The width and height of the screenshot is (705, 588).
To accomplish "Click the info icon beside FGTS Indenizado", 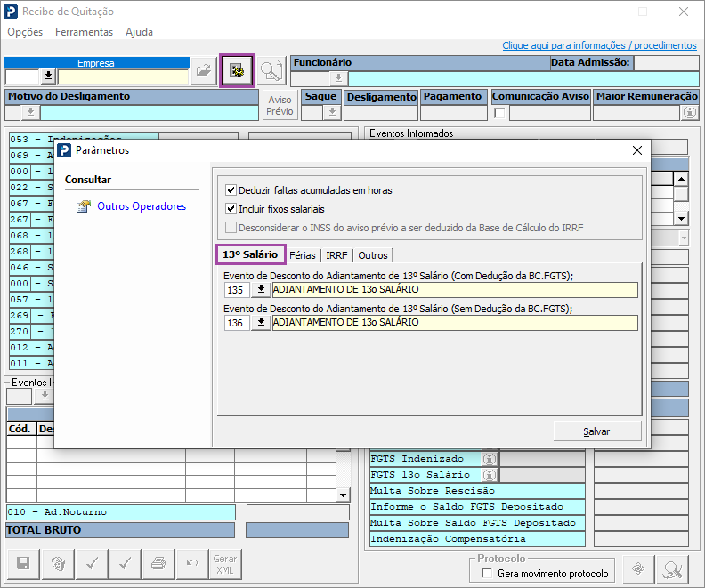I will 490,459.
